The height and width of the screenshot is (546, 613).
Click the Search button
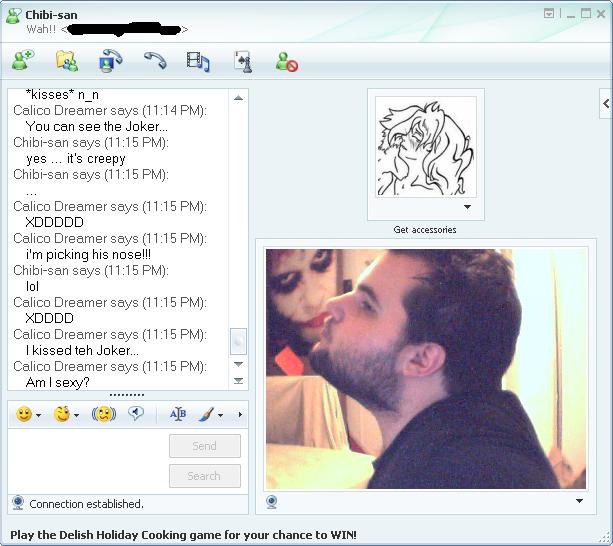(x=204, y=476)
